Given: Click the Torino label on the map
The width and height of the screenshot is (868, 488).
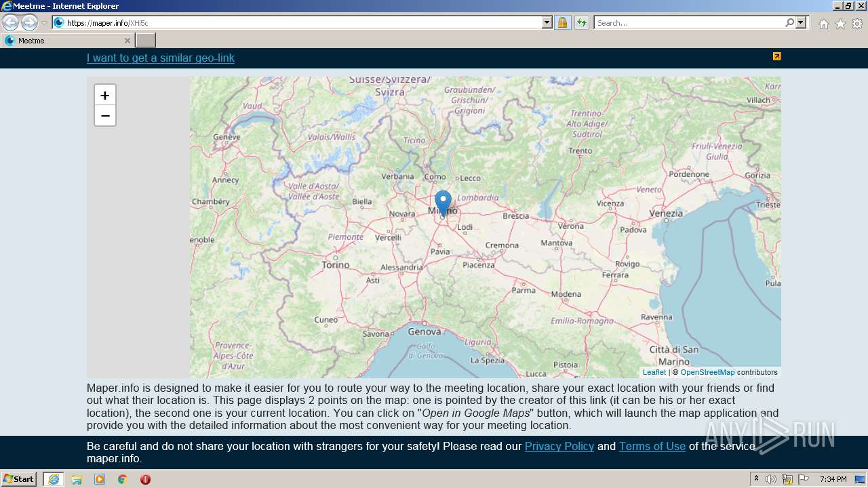Looking at the screenshot, I should click(x=336, y=265).
